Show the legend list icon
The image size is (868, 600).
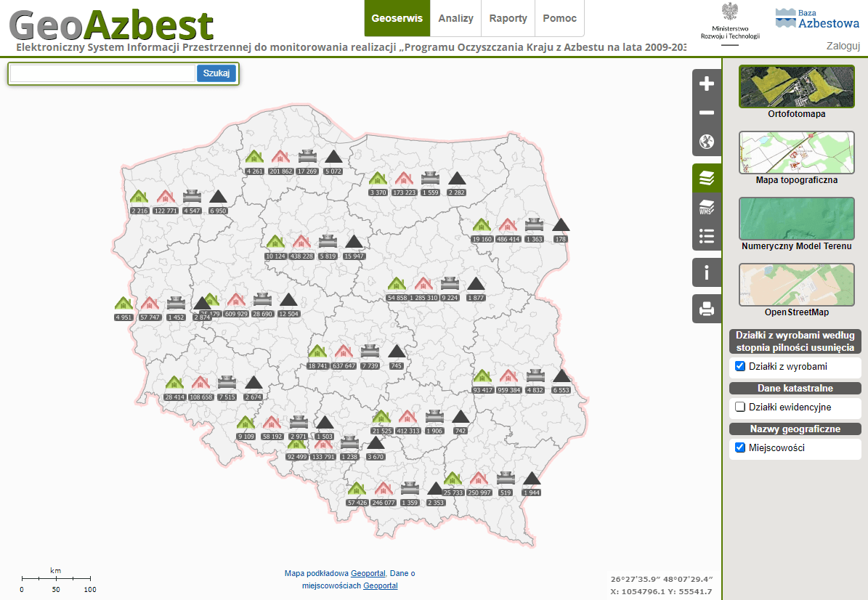click(706, 235)
